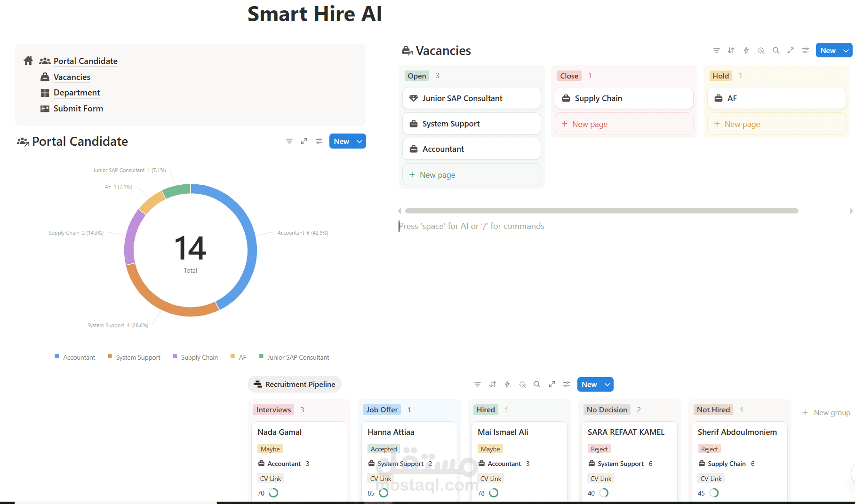The image size is (855, 504).
Task: Toggle System Support series in chart legend
Action: point(134,357)
